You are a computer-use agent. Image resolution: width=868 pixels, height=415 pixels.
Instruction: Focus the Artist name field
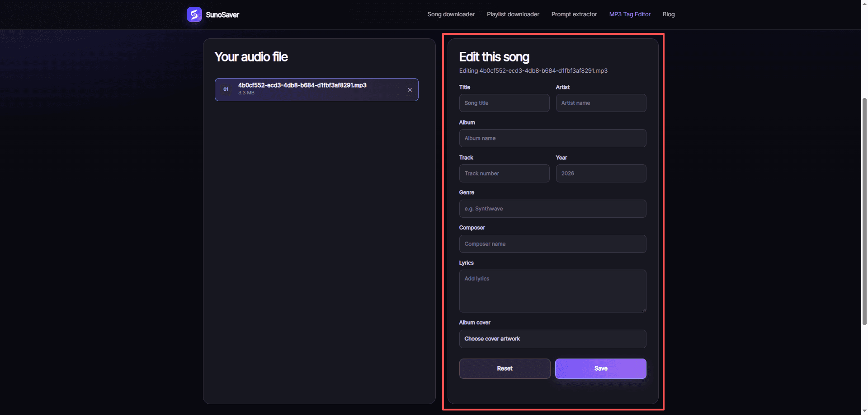[601, 103]
